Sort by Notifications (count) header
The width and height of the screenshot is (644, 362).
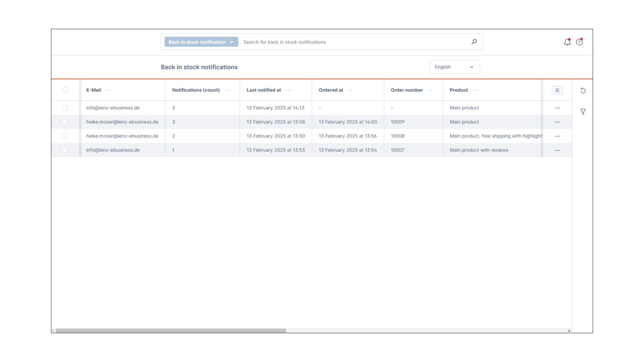tap(196, 90)
